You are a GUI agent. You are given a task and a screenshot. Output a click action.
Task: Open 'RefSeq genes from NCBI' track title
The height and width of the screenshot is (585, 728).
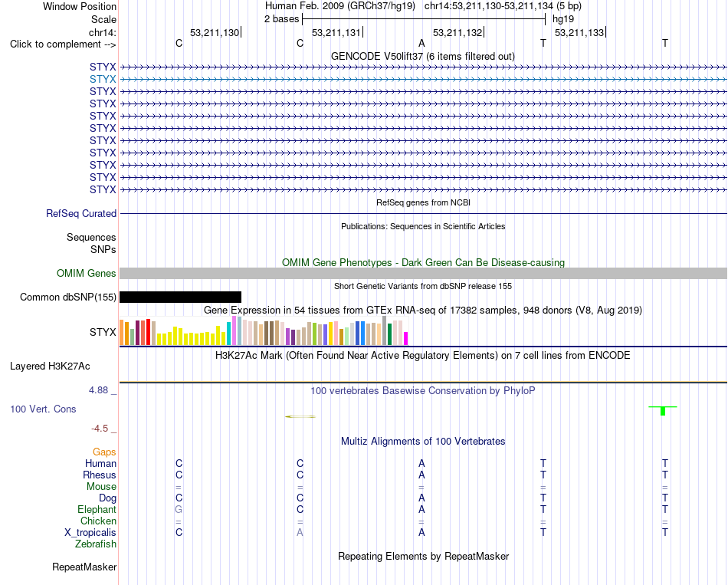click(423, 202)
